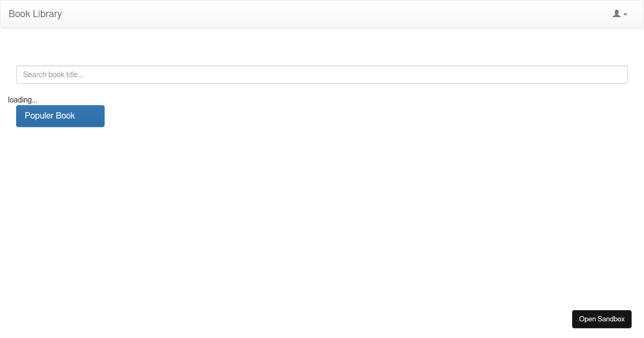Choose the Book Library navbar heading

coord(35,14)
